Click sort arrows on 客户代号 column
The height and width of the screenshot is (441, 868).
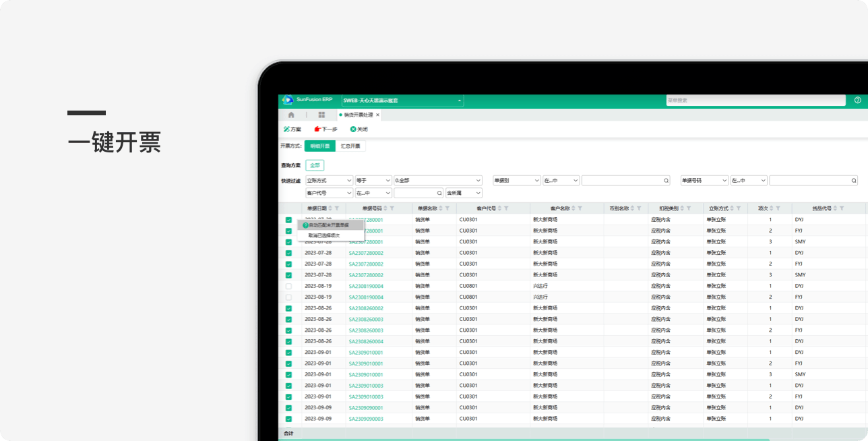pyautogui.click(x=498, y=208)
